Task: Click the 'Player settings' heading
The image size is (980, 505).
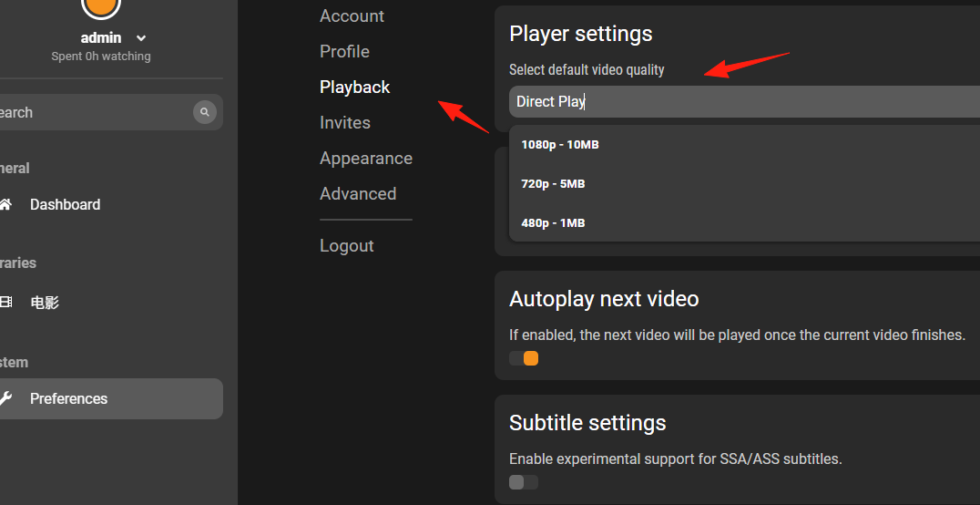Action: [581, 34]
